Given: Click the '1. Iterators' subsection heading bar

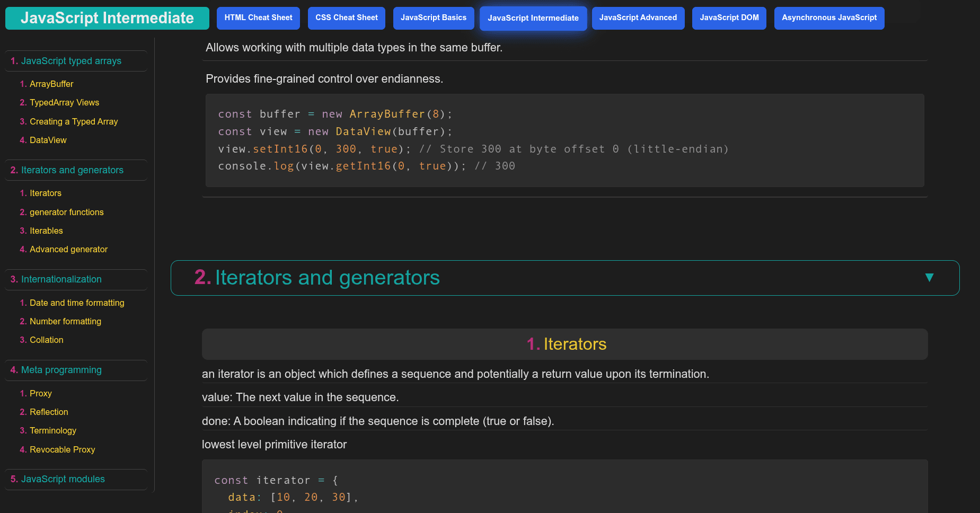Looking at the screenshot, I should pos(565,344).
